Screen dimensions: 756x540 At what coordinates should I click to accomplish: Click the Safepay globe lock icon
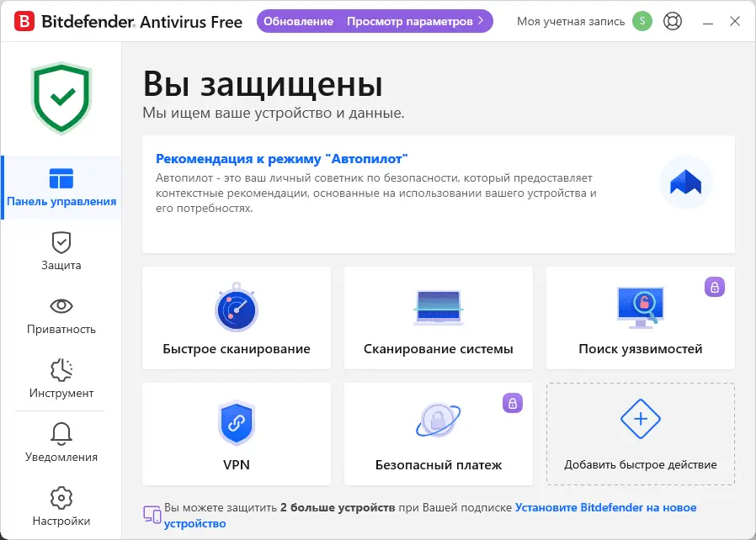[x=439, y=420]
